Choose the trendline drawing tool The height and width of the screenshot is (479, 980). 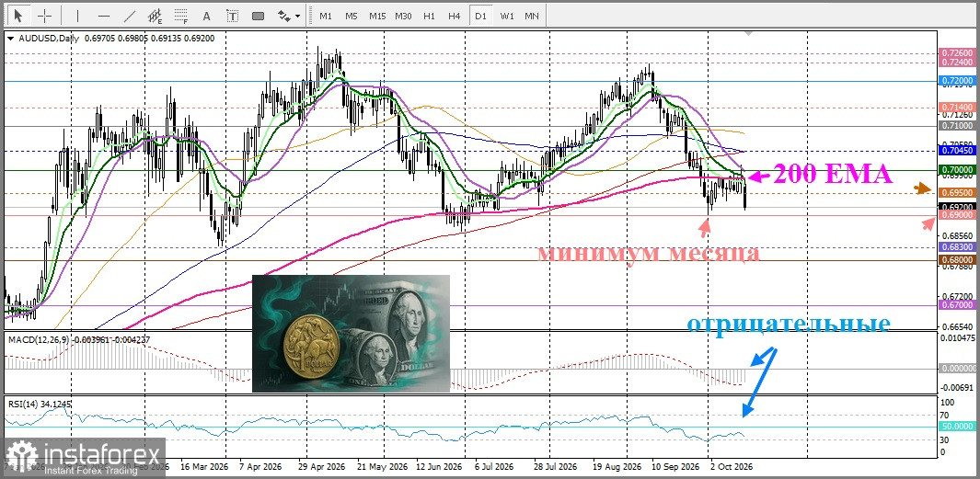click(130, 15)
